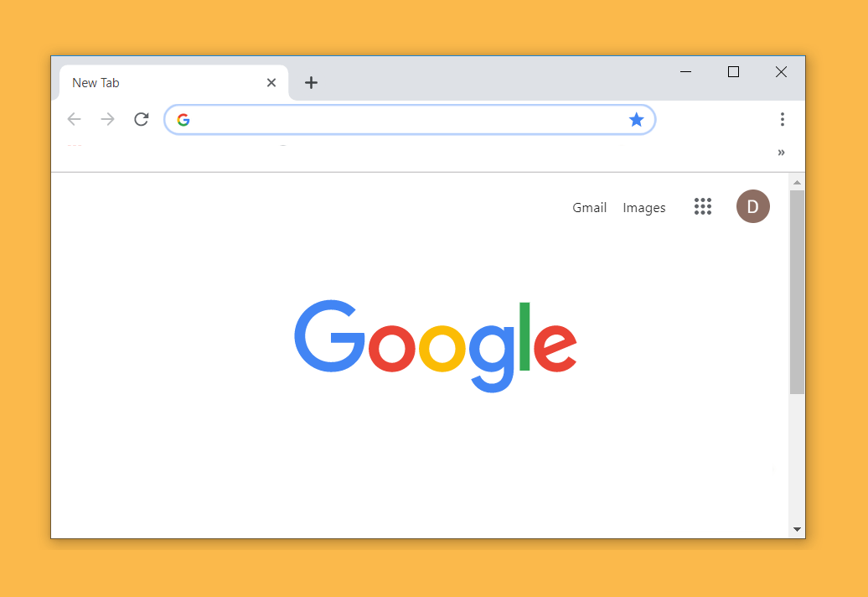
Task: Click the Google G icon in address bar
Action: [x=183, y=120]
